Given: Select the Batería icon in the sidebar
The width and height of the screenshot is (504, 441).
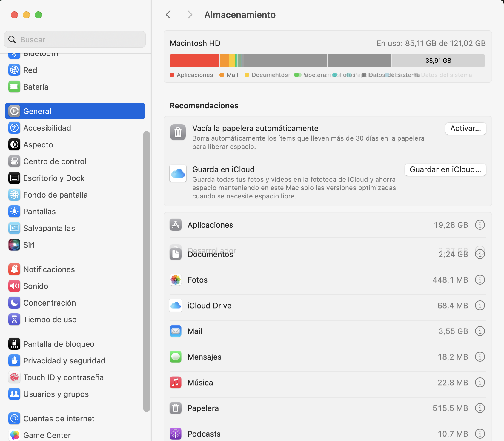Looking at the screenshot, I should pyautogui.click(x=14, y=87).
